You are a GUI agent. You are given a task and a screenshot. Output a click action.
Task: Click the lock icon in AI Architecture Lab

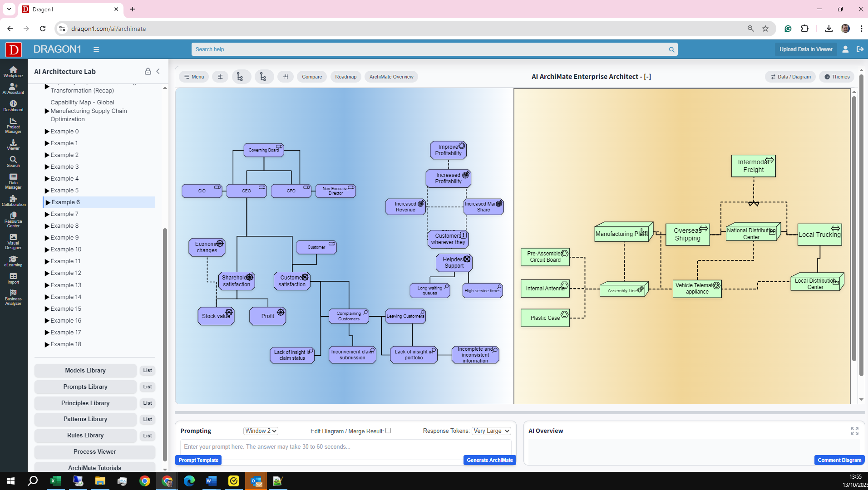pyautogui.click(x=148, y=71)
